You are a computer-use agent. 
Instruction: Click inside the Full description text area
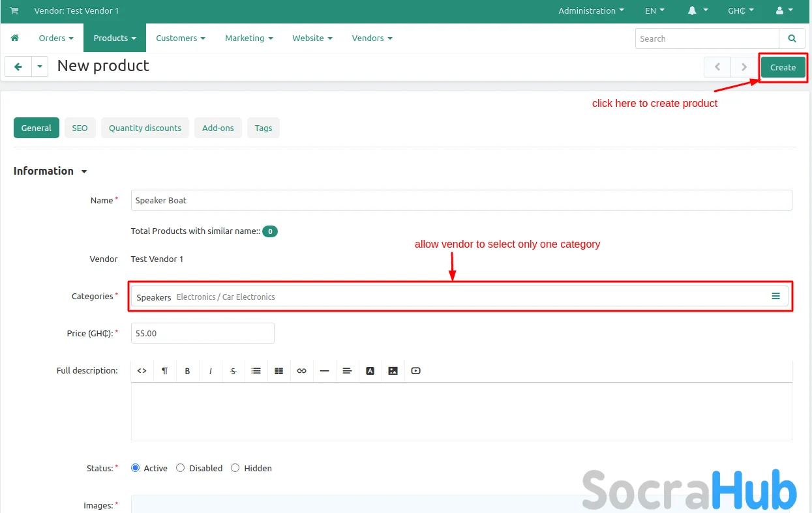461,411
